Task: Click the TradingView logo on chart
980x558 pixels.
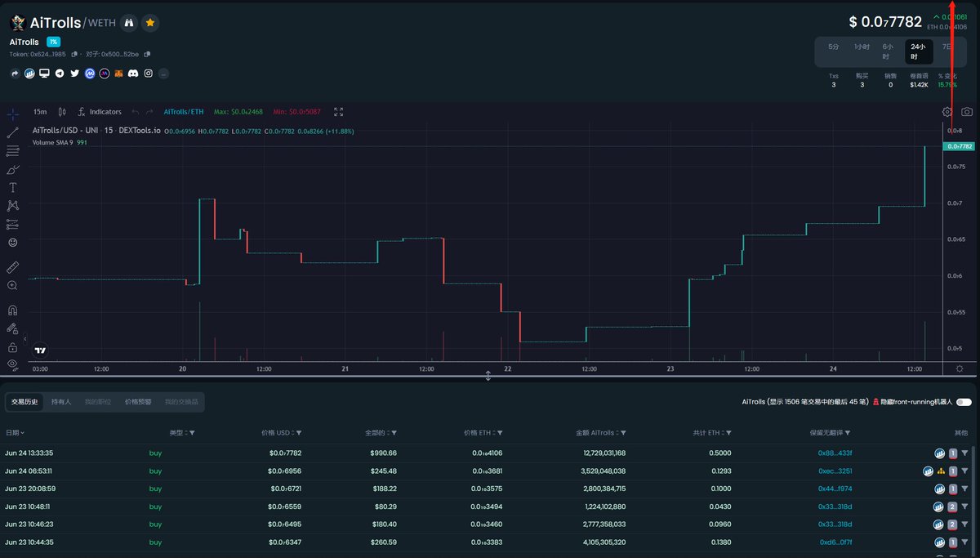Action: point(40,350)
